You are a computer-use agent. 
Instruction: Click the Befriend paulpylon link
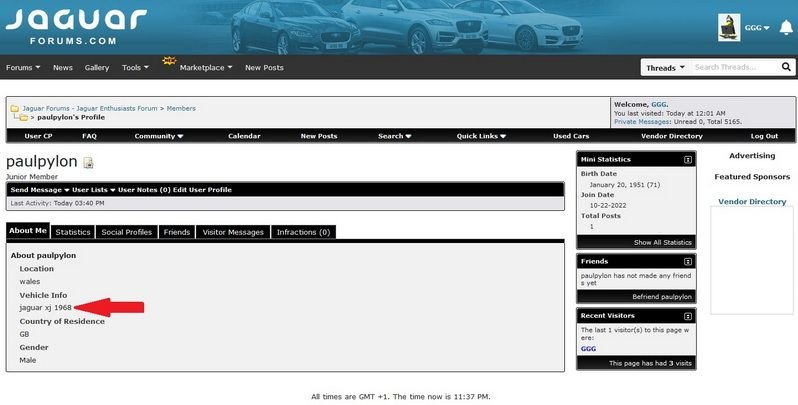click(x=661, y=297)
